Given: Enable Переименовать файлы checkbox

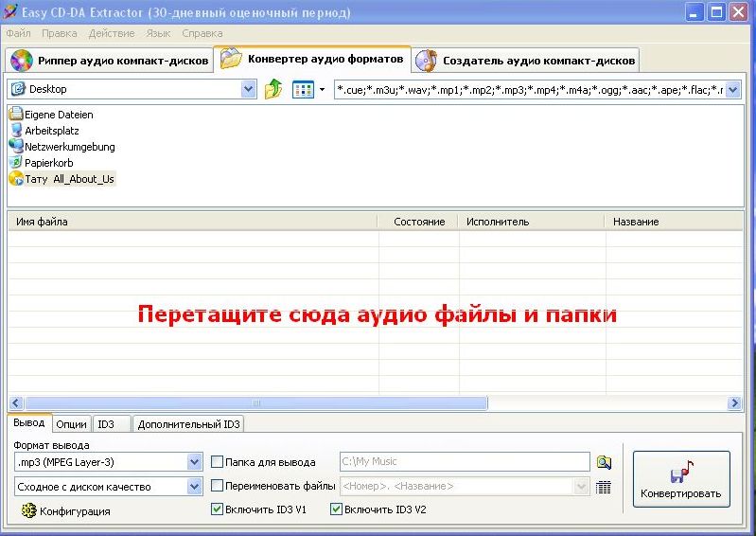Looking at the screenshot, I should click(x=217, y=486).
